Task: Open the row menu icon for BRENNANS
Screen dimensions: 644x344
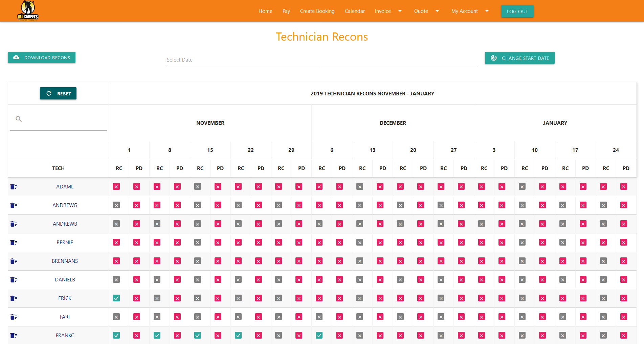Action: click(x=14, y=261)
